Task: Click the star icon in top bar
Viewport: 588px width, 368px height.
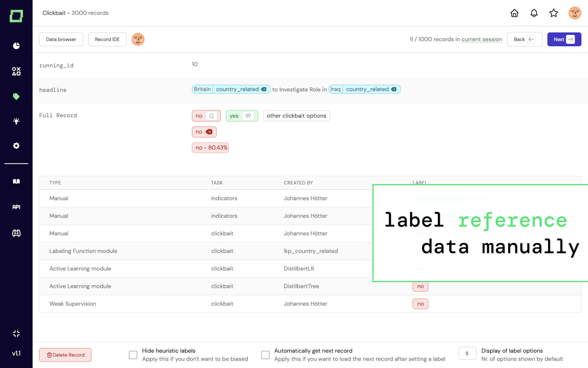Action: pos(554,13)
